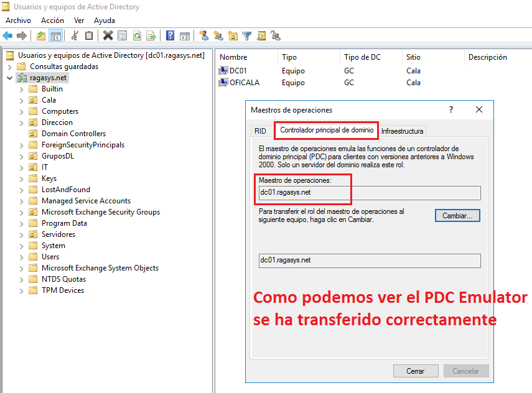Expand the Servidores organizational unit
The image size is (532, 393).
coord(21,234)
